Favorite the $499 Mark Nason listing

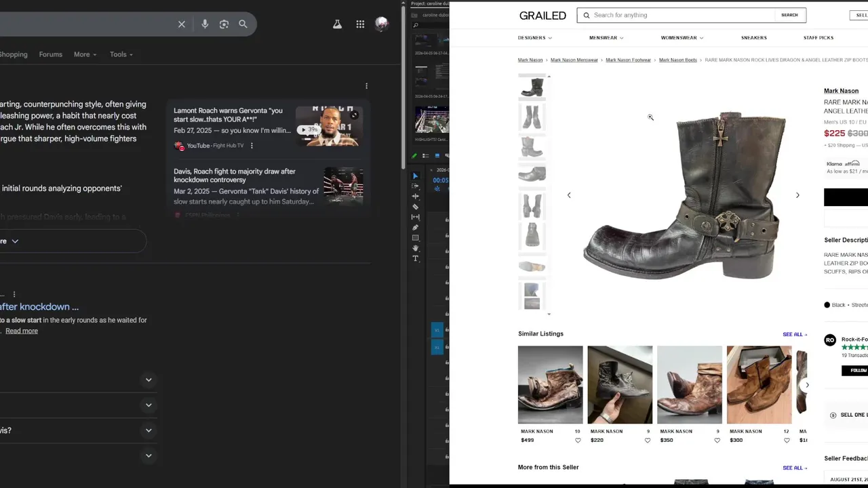point(578,441)
